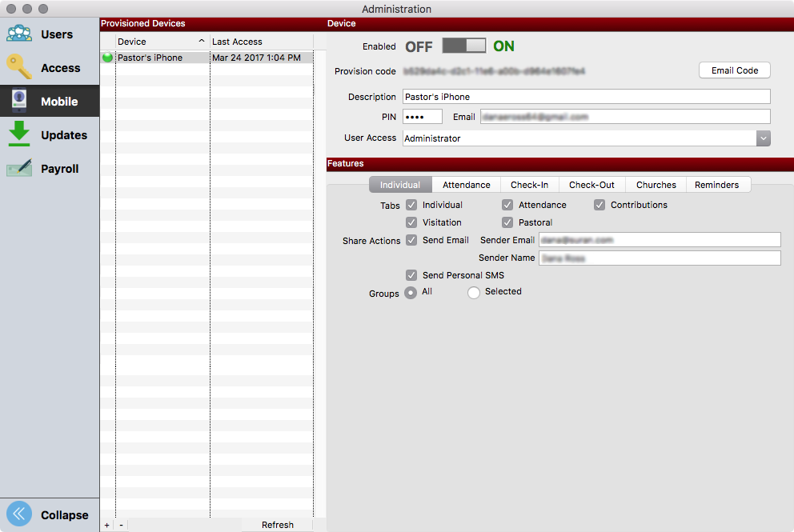This screenshot has width=794, height=532.
Task: Choose the Selected groups radio button
Action: pyautogui.click(x=473, y=293)
